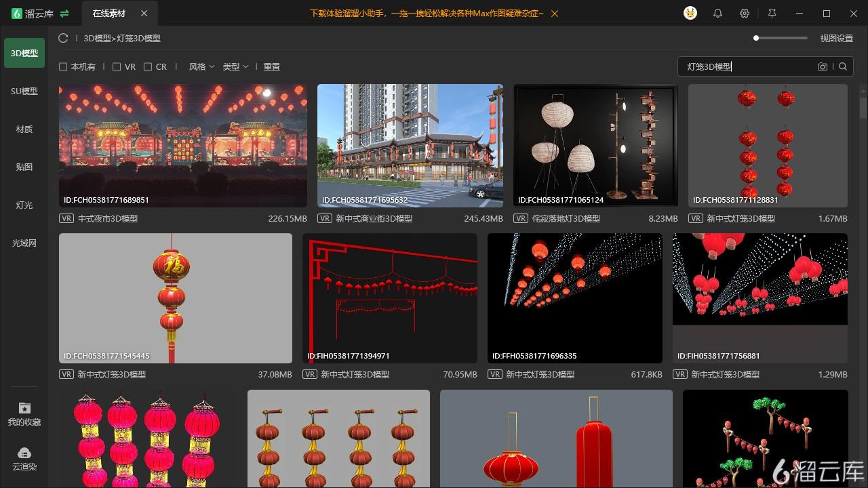
Task: Open 中式夜市3D模型 thumbnail
Action: (x=183, y=146)
